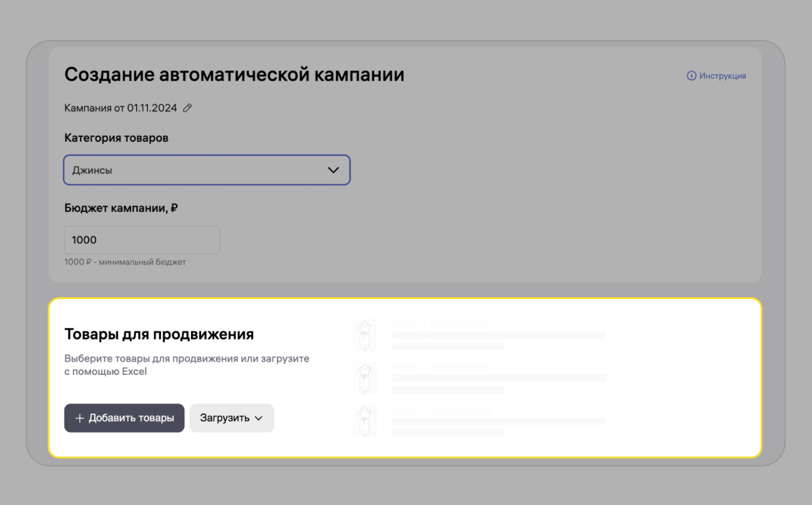Click the Бюджет кампании input field

tap(142, 239)
